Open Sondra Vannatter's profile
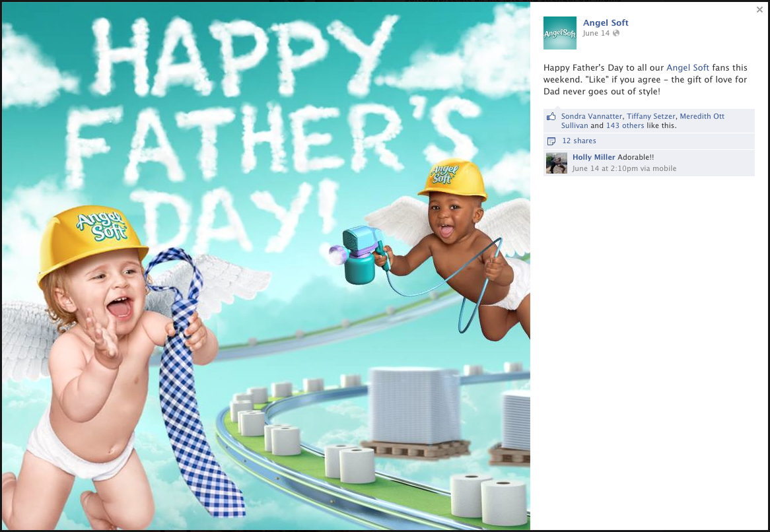The image size is (770, 532). point(592,116)
